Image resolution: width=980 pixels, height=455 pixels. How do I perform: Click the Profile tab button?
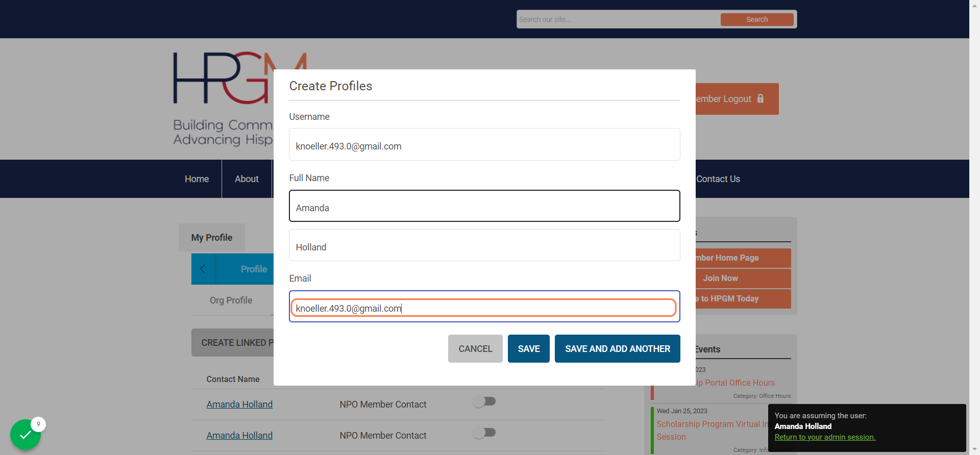point(244,269)
